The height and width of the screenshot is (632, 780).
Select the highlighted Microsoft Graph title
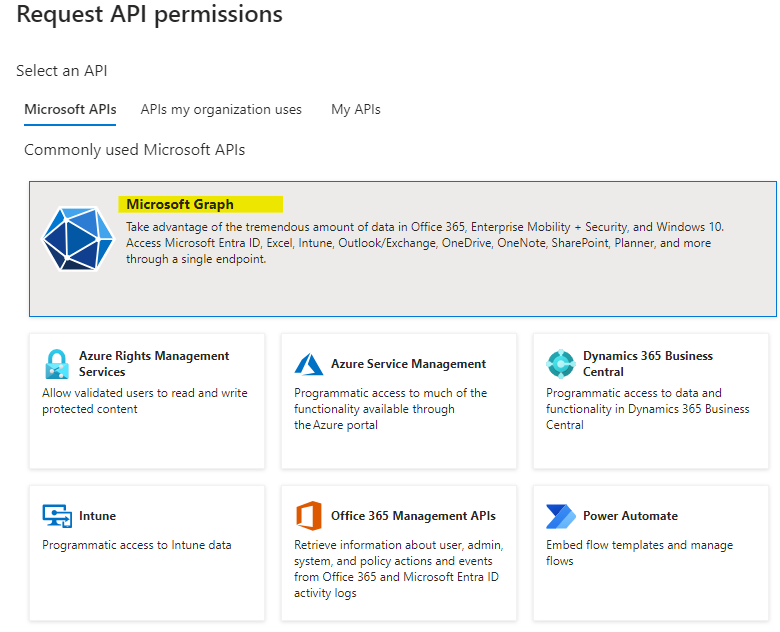pos(180,204)
